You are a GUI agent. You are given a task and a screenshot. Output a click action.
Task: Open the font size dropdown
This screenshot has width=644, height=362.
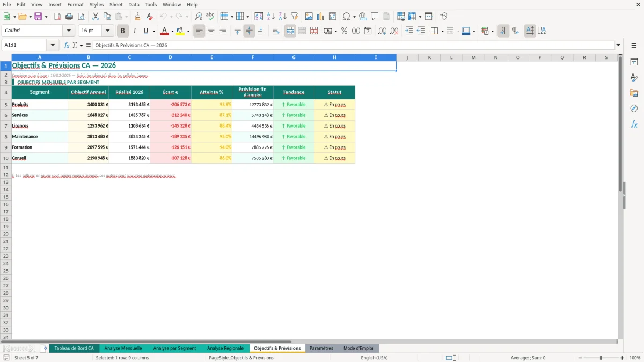[x=107, y=31]
